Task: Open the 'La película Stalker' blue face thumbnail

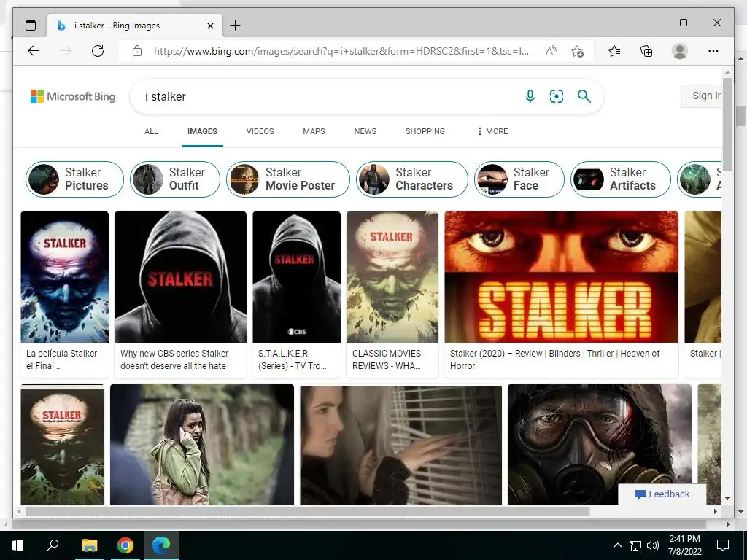Action: tap(65, 276)
